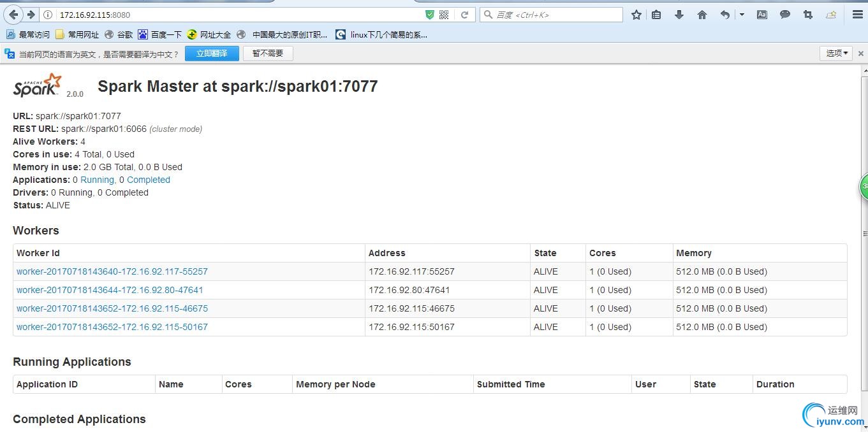Screen dimensions: 868x432
Task: Open worker link ending 172.16.92.117-55257
Action: (112, 271)
